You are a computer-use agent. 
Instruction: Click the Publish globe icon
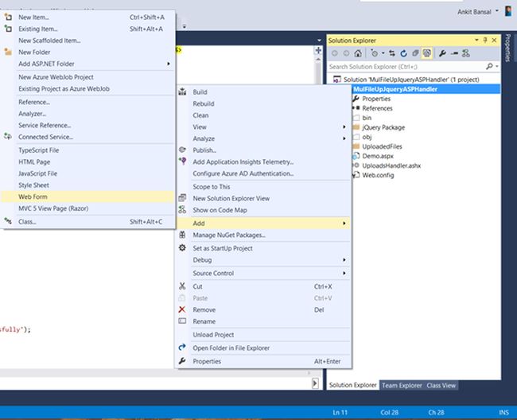click(182, 150)
